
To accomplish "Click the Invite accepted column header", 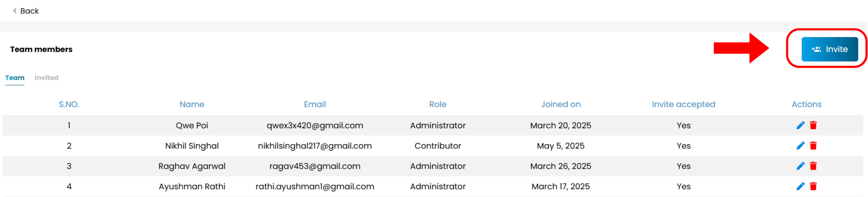I will click(683, 104).
